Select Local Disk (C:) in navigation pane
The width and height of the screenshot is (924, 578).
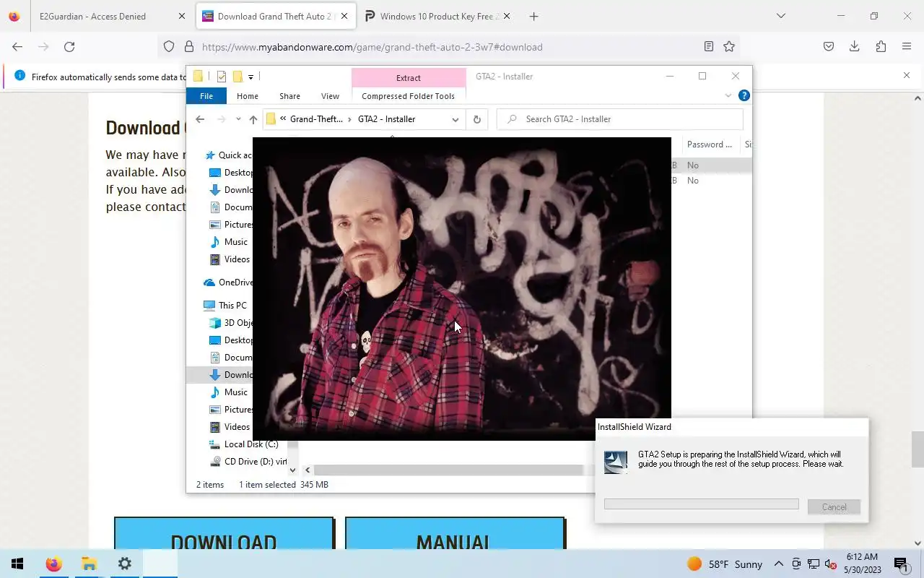[243, 444]
